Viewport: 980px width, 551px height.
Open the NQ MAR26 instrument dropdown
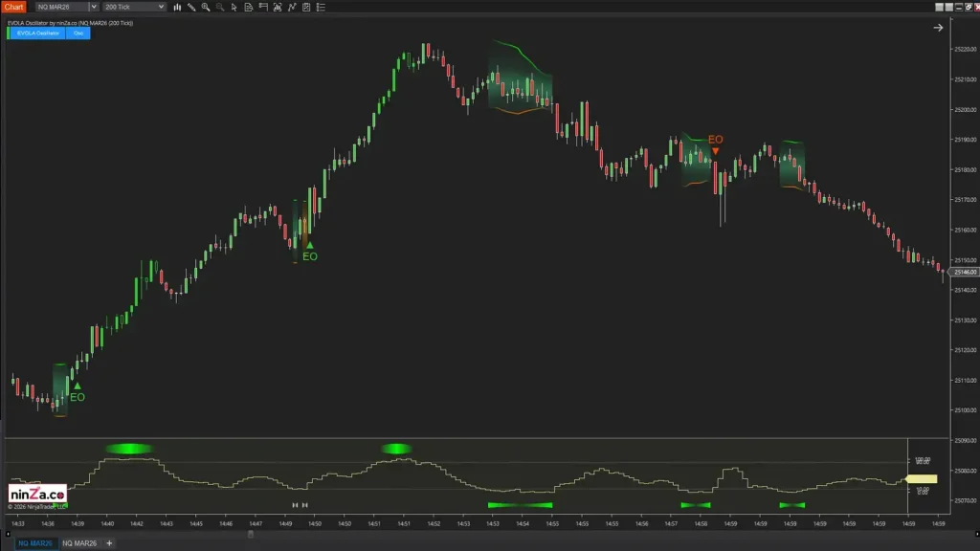(x=93, y=7)
